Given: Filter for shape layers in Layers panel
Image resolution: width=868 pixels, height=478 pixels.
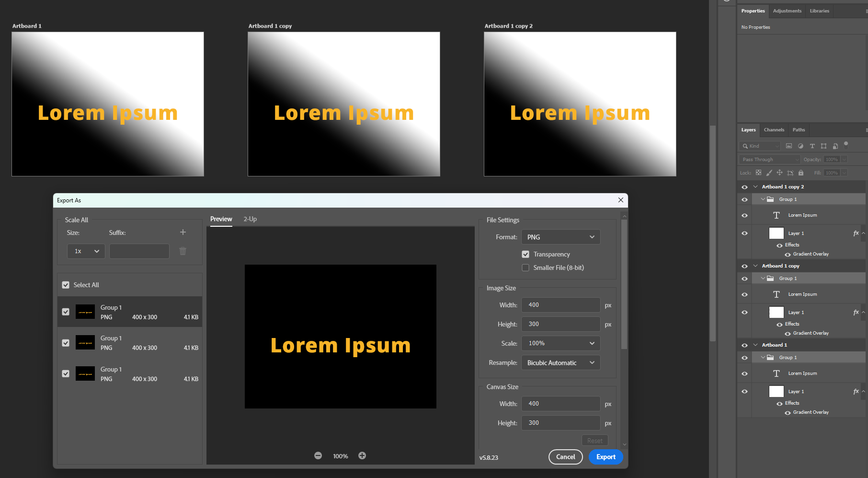Looking at the screenshot, I should [824, 146].
